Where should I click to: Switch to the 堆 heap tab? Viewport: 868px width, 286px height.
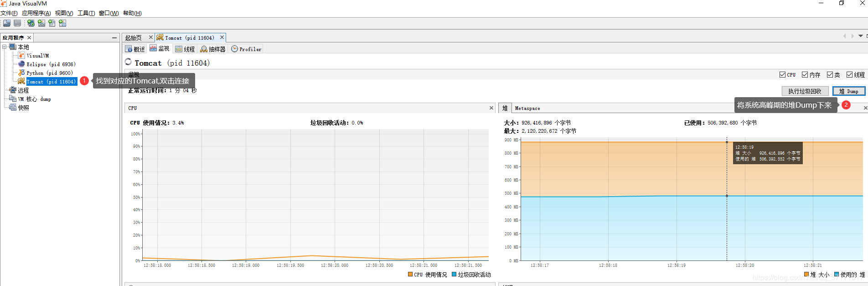click(505, 108)
